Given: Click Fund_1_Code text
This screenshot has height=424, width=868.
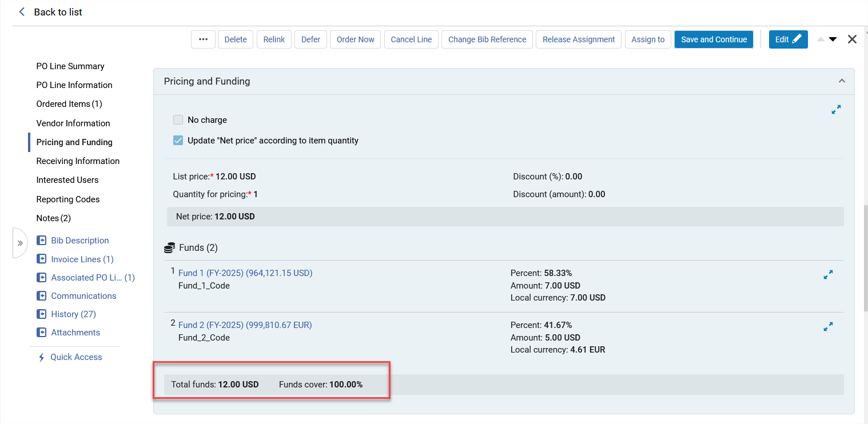Looking at the screenshot, I should pos(204,286).
